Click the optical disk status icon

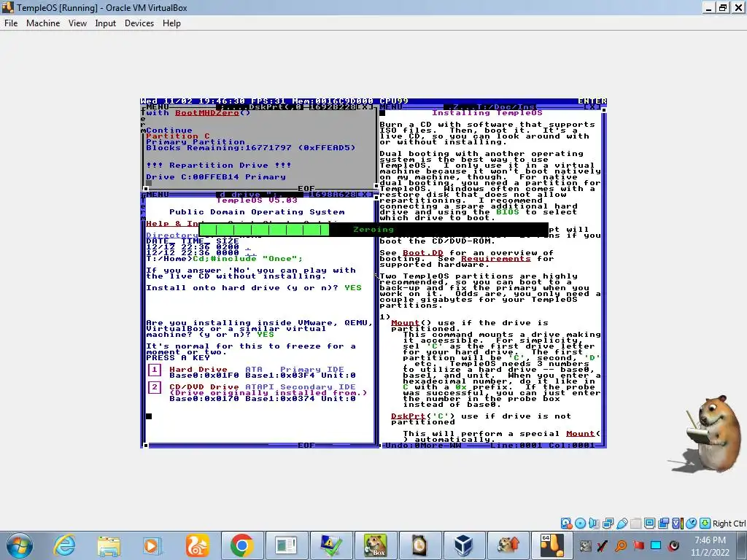point(580,524)
